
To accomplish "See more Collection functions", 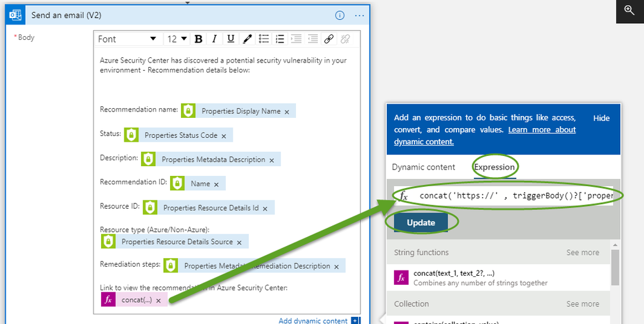I will click(583, 304).
